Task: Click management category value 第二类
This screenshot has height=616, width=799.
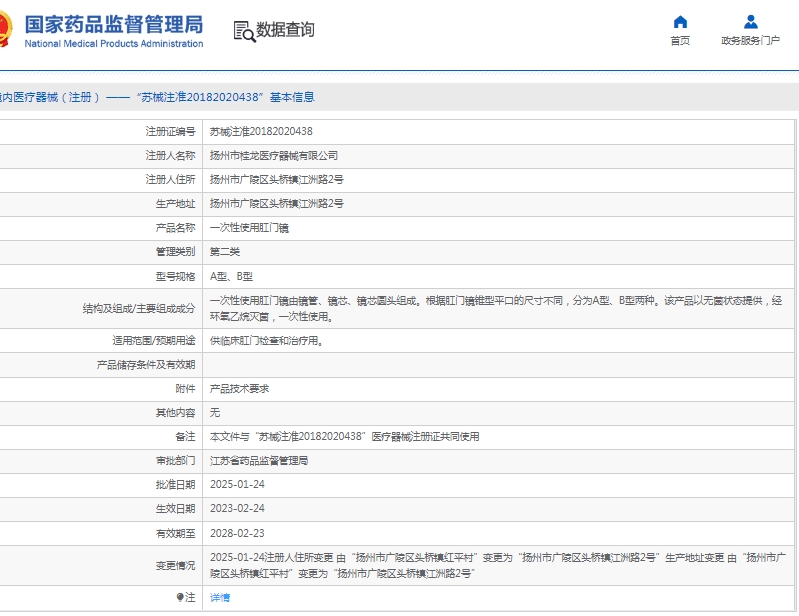Action: (225, 252)
